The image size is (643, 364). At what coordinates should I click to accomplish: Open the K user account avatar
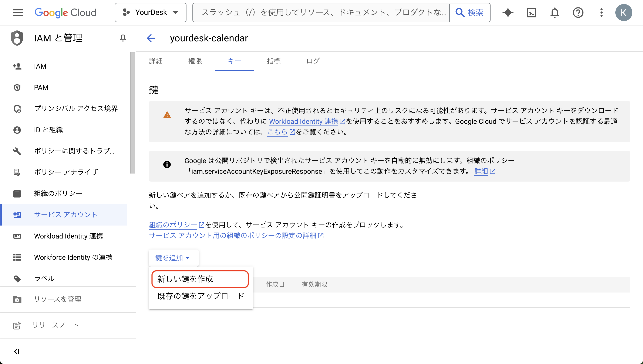tap(623, 13)
